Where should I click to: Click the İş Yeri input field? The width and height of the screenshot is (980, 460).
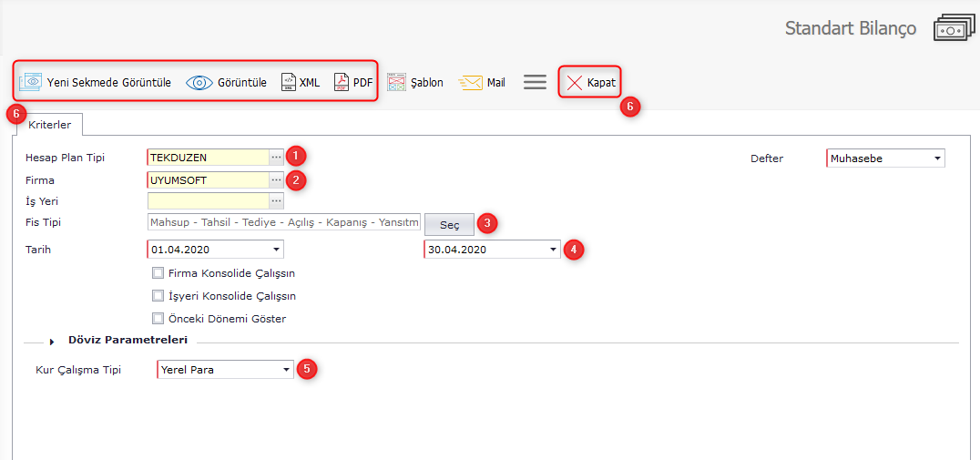pyautogui.click(x=208, y=201)
